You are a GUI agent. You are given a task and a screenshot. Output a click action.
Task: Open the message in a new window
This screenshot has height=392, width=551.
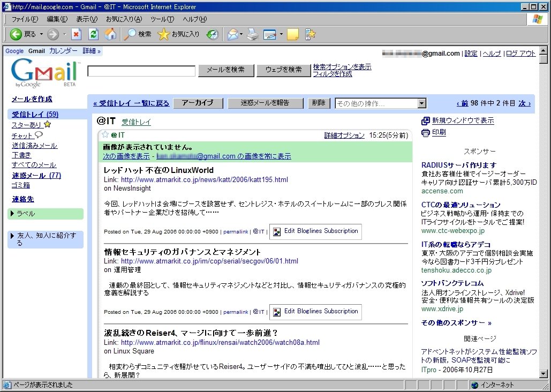point(461,120)
